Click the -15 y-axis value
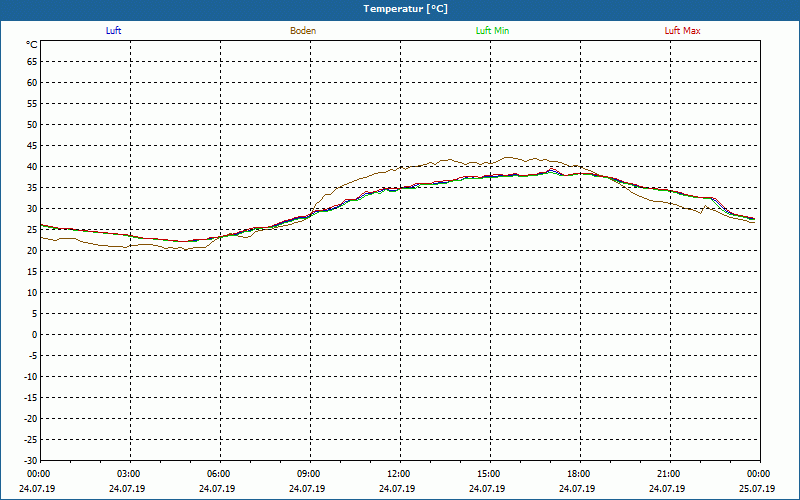800x500 pixels. pyautogui.click(x=31, y=397)
